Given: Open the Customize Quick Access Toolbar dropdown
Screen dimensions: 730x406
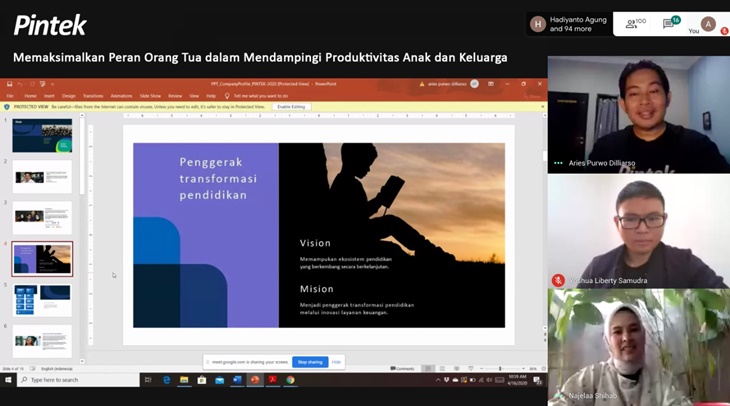Looking at the screenshot, I should pyautogui.click(x=52, y=84).
